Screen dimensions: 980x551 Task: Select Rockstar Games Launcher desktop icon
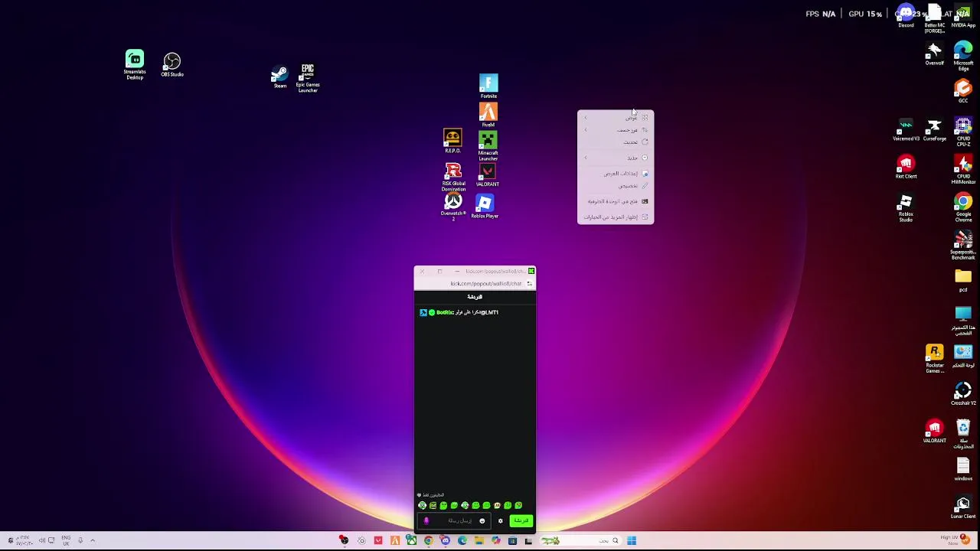point(934,359)
